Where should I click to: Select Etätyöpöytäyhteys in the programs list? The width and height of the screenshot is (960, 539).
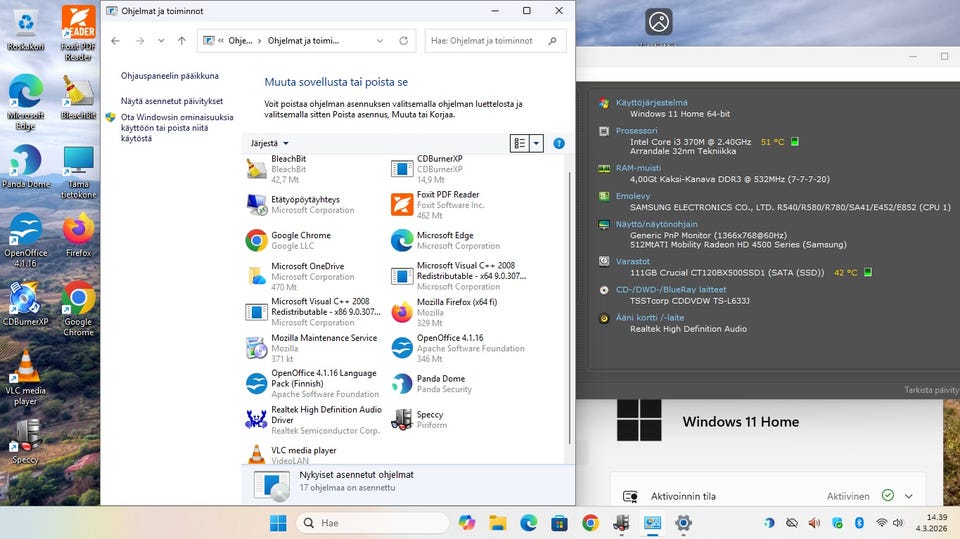313,205
